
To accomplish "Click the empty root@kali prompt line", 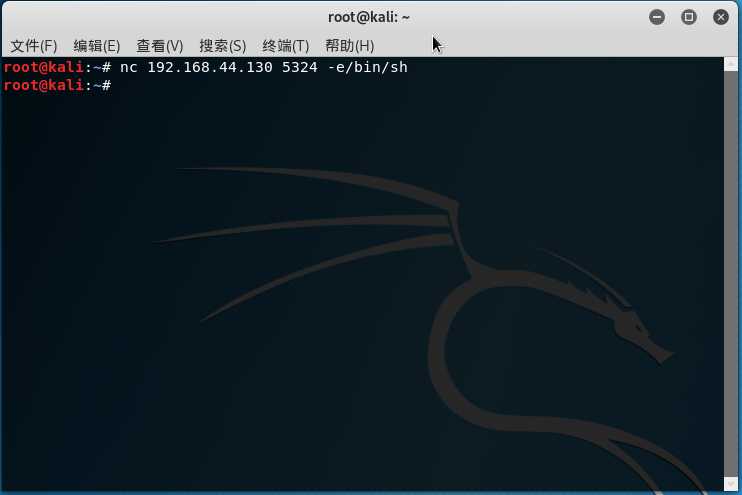I will pyautogui.click(x=57, y=85).
